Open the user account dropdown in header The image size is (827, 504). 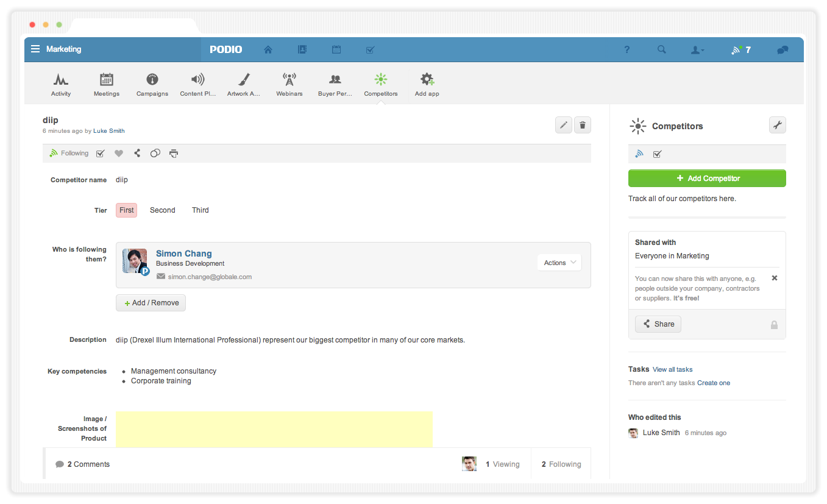[697, 50]
